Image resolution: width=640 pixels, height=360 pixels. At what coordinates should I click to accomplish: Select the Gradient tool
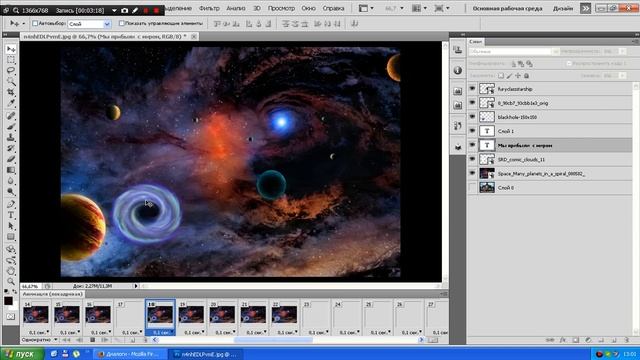[11, 170]
